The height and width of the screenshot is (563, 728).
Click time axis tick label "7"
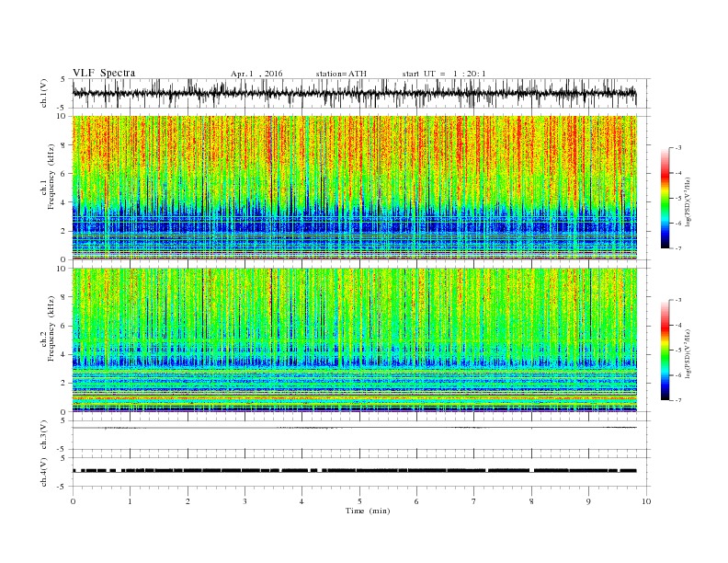(474, 501)
